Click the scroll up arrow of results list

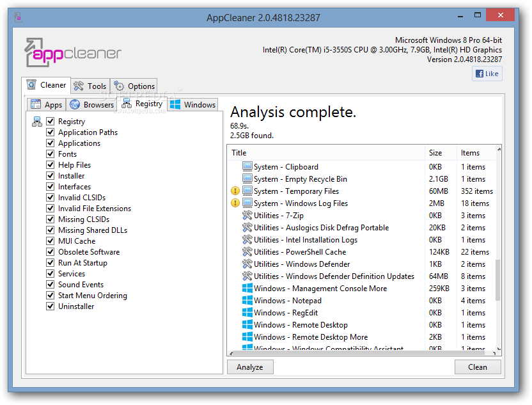(x=499, y=149)
